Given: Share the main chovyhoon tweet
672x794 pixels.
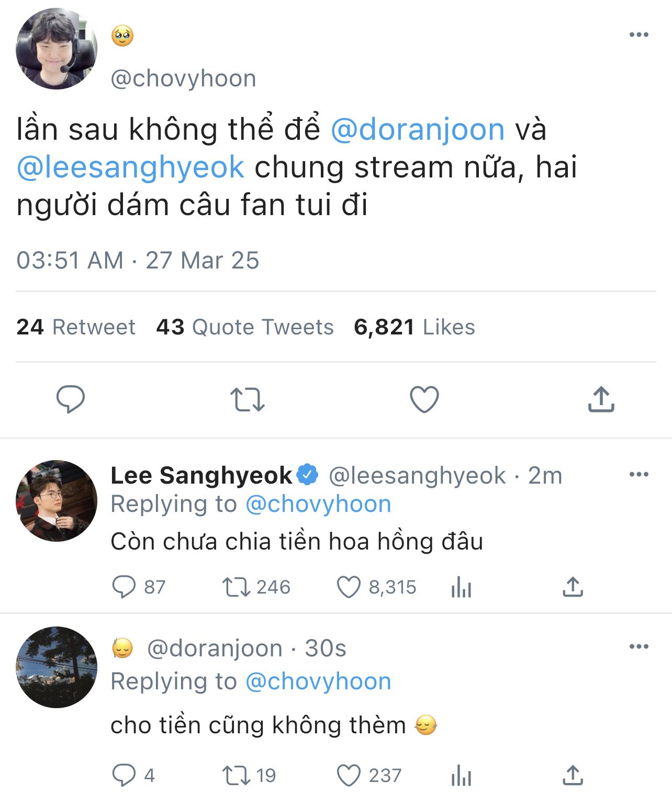Looking at the screenshot, I should [601, 399].
